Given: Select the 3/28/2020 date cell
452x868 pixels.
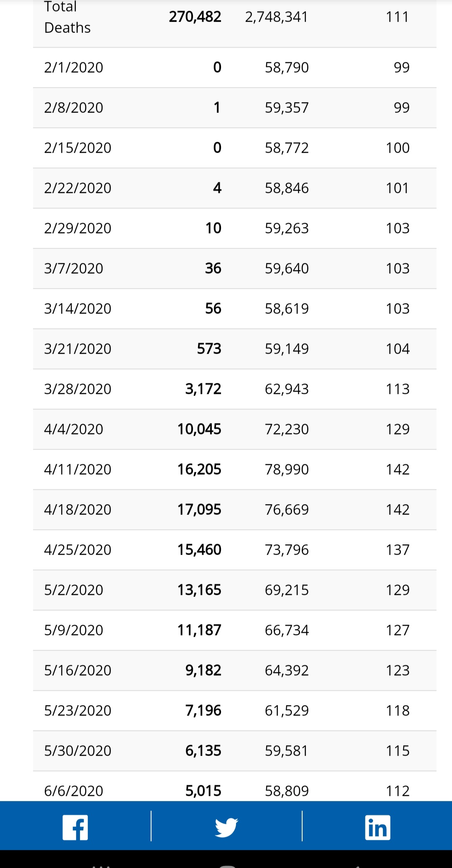Looking at the screenshot, I should pyautogui.click(x=78, y=389).
